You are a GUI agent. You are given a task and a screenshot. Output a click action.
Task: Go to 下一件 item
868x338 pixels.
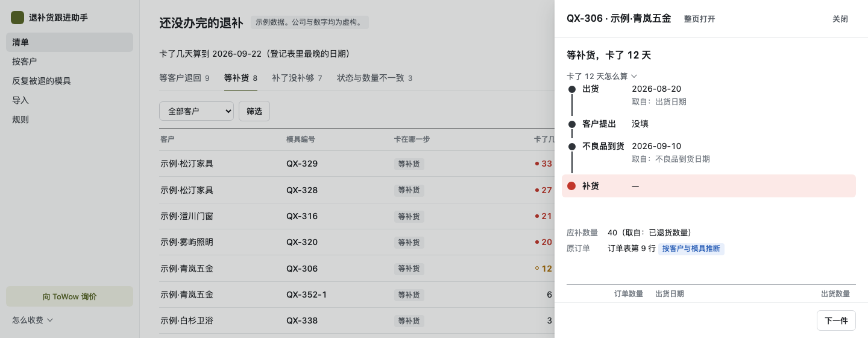836,320
